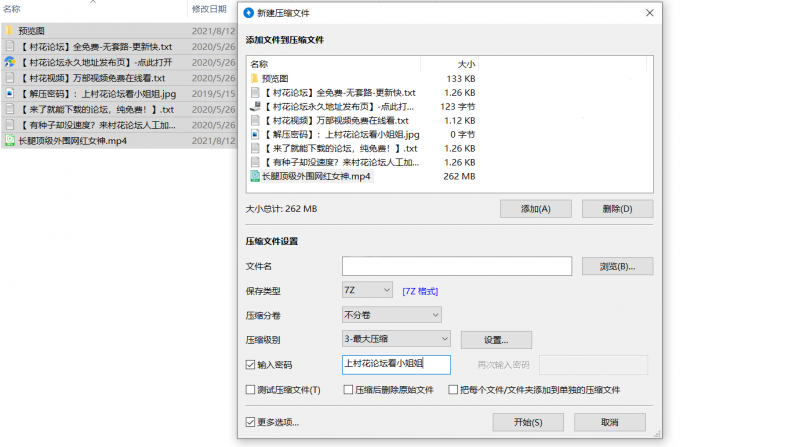Image resolution: width=800 pixels, height=447 pixels.
Task: Click into the 文件名 text field
Action: click(x=456, y=266)
